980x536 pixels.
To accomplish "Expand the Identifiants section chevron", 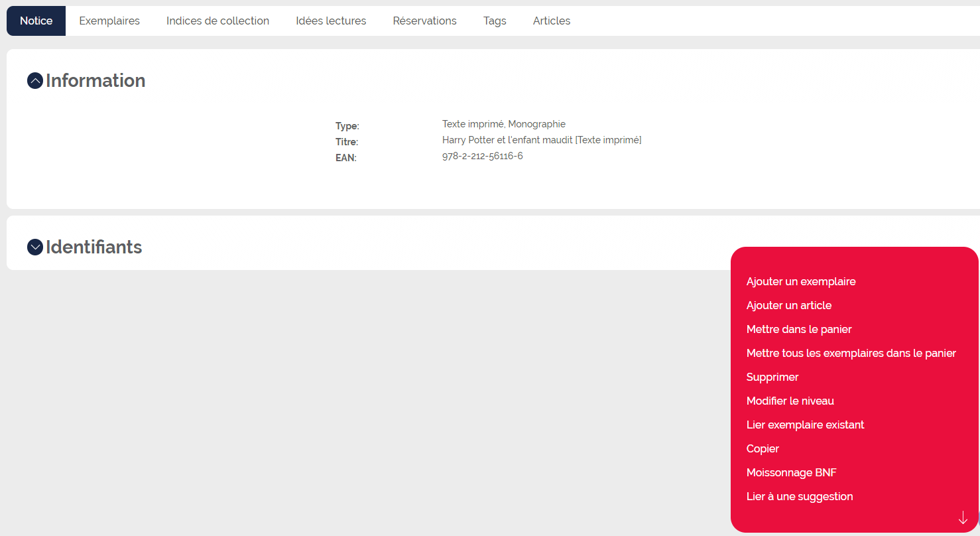I will click(35, 247).
